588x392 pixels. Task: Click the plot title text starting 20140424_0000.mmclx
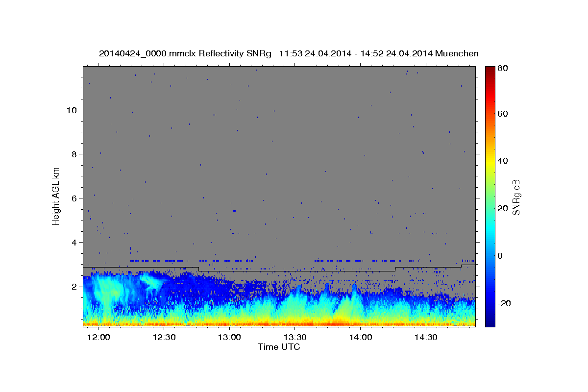(x=289, y=53)
